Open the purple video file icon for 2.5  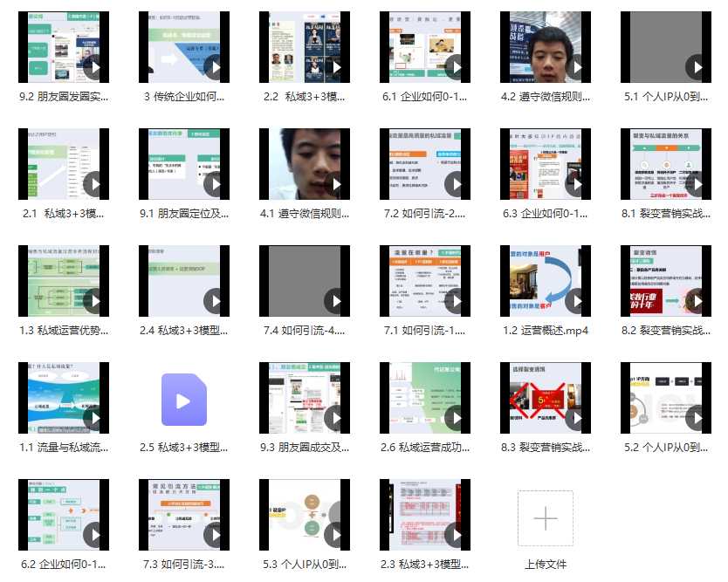[183, 401]
